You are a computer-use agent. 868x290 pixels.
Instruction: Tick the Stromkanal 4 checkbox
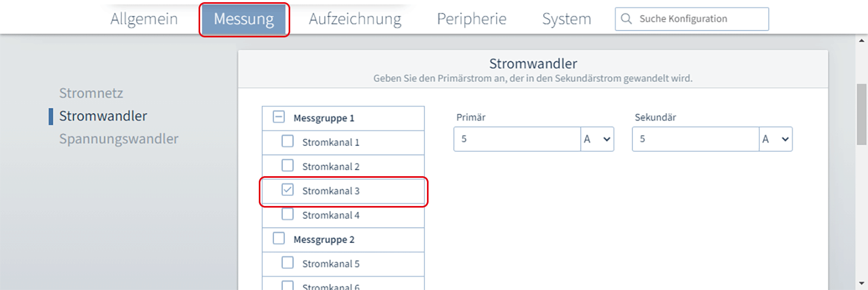(x=288, y=215)
